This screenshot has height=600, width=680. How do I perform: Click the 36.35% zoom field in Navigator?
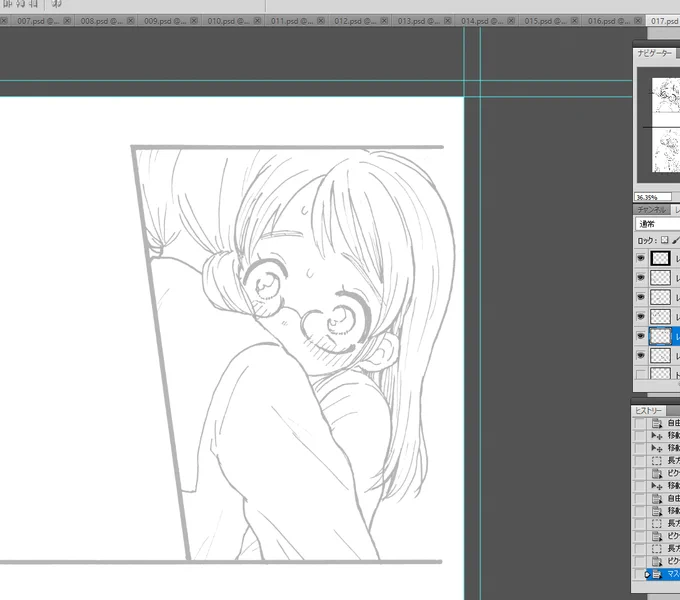tap(653, 197)
